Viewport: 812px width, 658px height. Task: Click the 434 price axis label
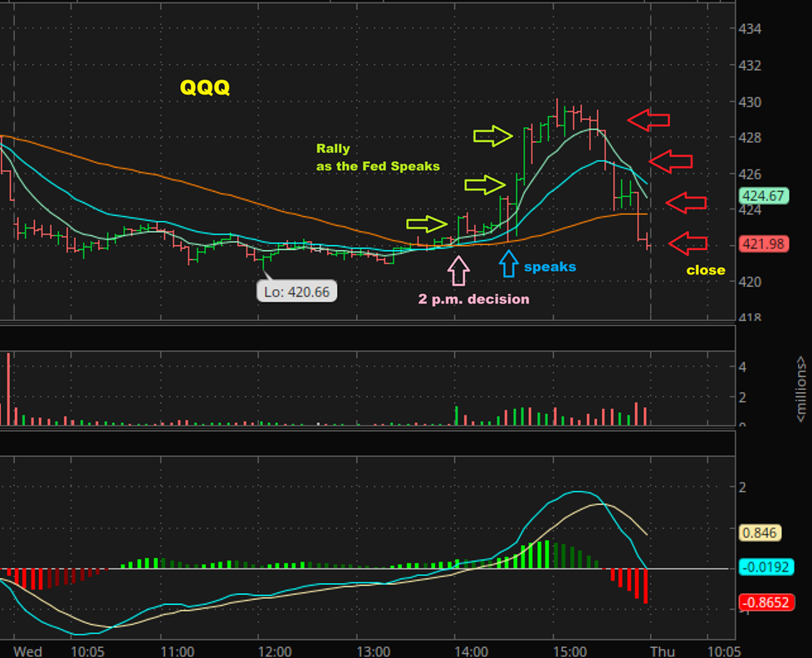(x=750, y=29)
